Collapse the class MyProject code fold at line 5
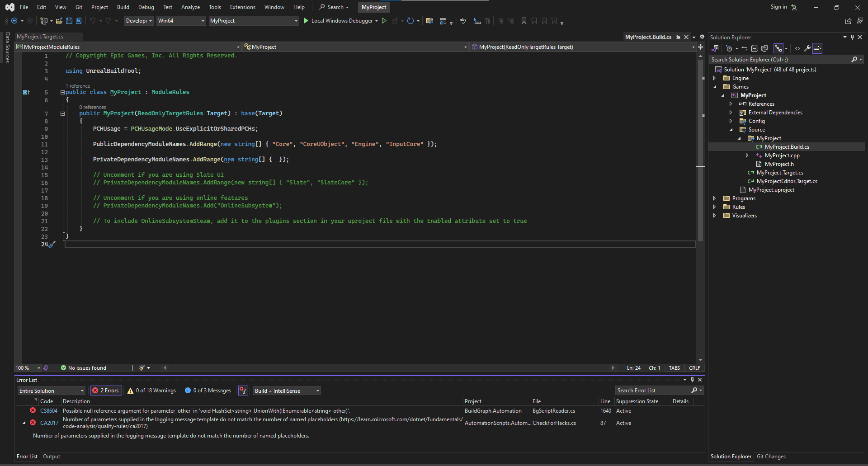This screenshot has height=466, width=868. coord(62,92)
